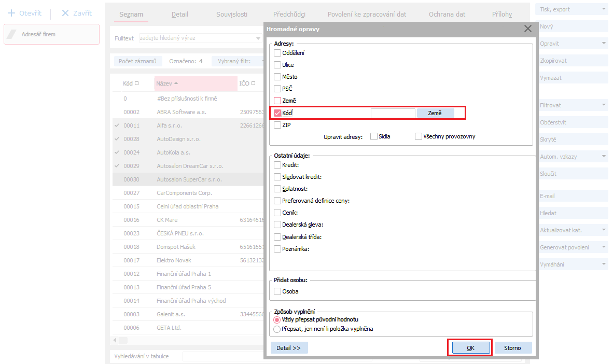The height and width of the screenshot is (364, 613).
Task: Tick the Poznámka checkbox
Action: pos(277,249)
